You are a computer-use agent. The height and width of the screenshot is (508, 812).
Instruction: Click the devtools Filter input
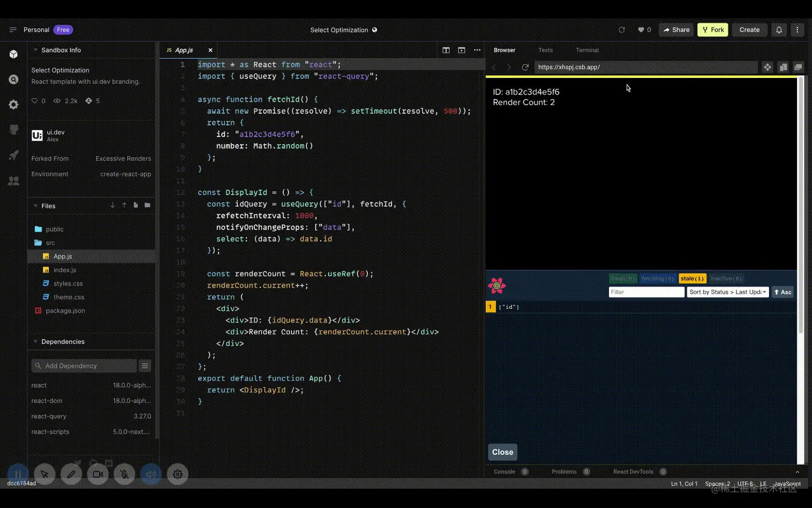click(x=647, y=292)
